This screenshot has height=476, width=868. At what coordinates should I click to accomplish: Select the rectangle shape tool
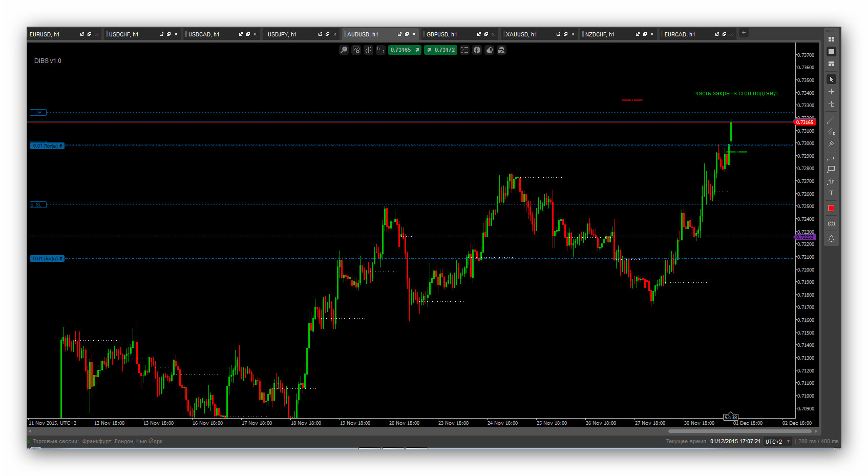pos(831,169)
